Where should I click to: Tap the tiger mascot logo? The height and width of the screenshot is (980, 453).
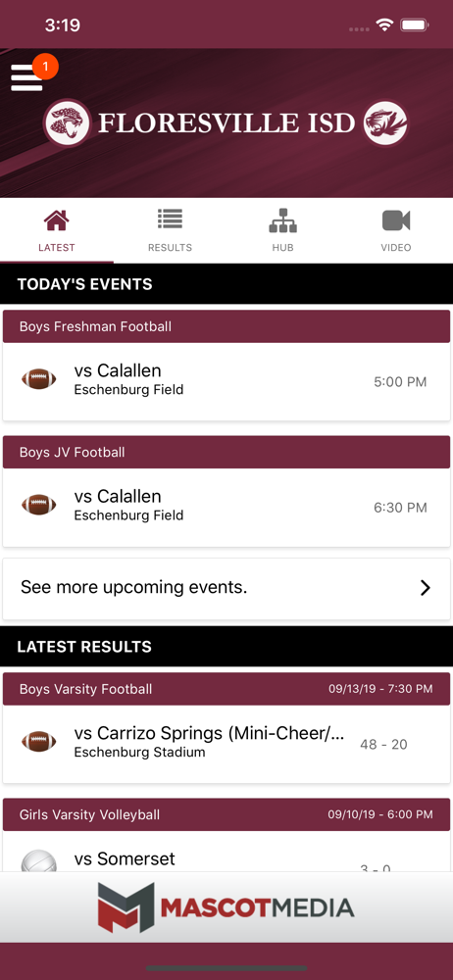[x=385, y=123]
